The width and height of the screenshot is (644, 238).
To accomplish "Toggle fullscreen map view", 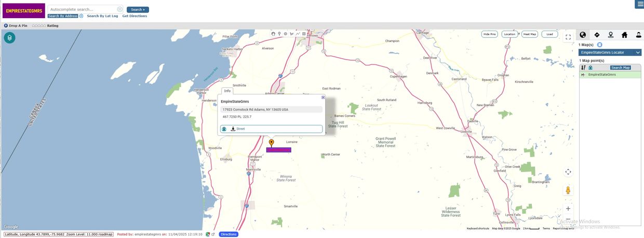I will click(x=568, y=37).
